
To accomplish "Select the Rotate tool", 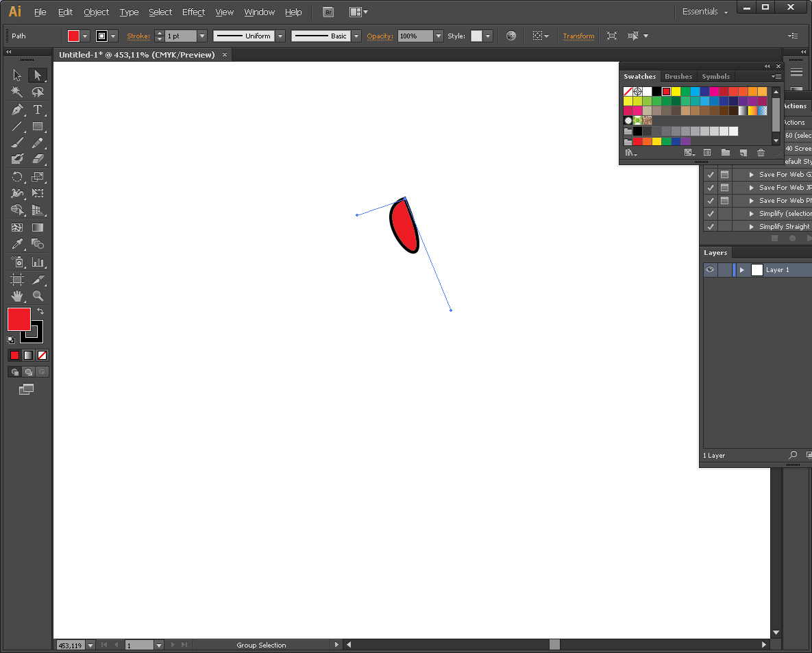I will click(x=17, y=177).
